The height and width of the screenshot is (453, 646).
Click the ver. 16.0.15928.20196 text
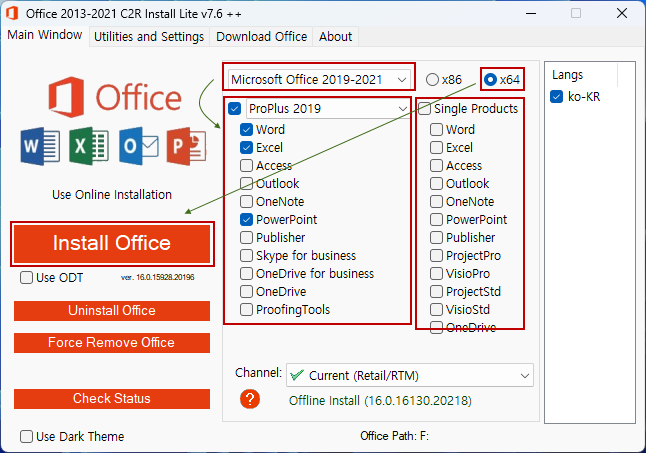point(157,277)
